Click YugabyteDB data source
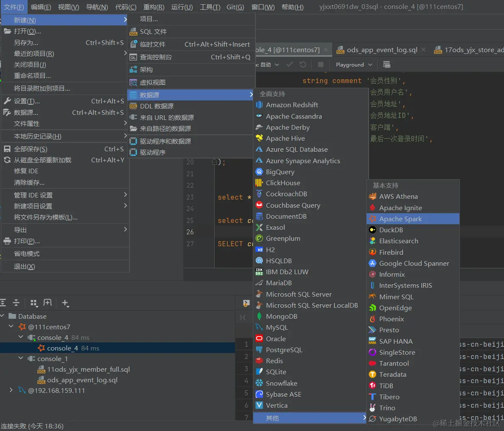This screenshot has width=504, height=431. (x=413, y=419)
